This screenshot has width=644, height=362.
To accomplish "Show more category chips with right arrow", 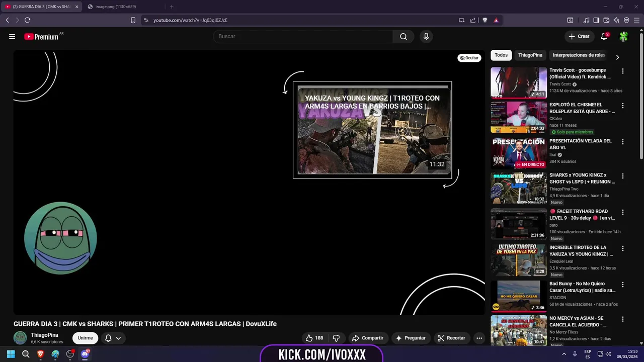I will [617, 57].
